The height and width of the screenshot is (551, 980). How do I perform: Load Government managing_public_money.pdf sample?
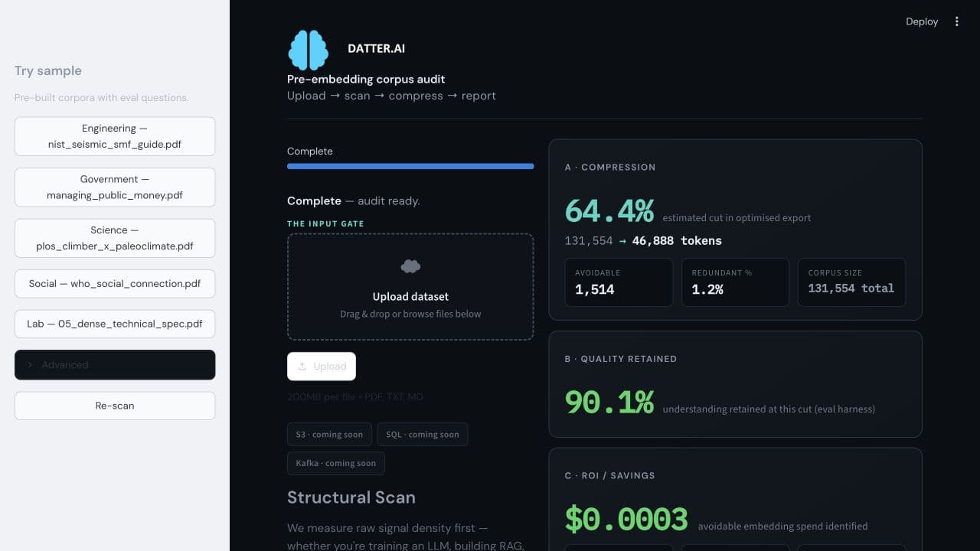click(115, 187)
